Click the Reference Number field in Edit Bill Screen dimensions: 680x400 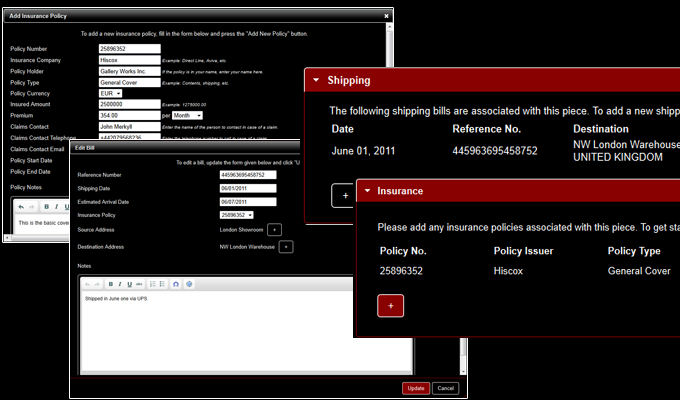[x=248, y=175]
